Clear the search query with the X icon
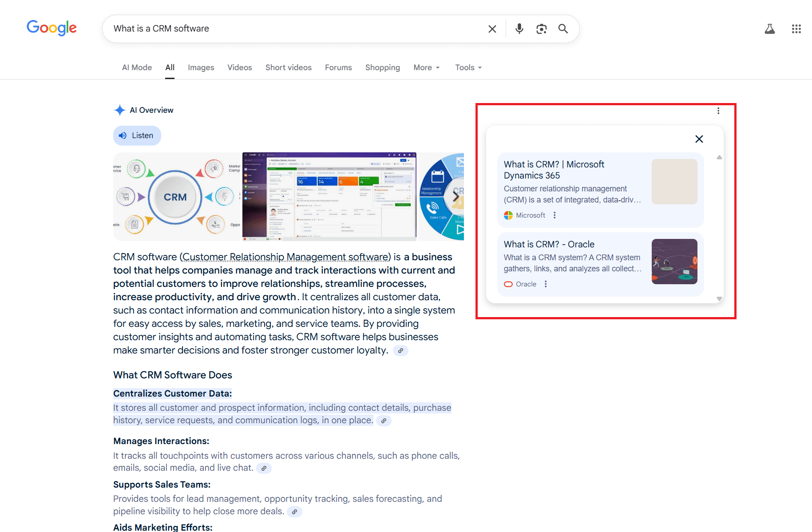 pos(492,29)
